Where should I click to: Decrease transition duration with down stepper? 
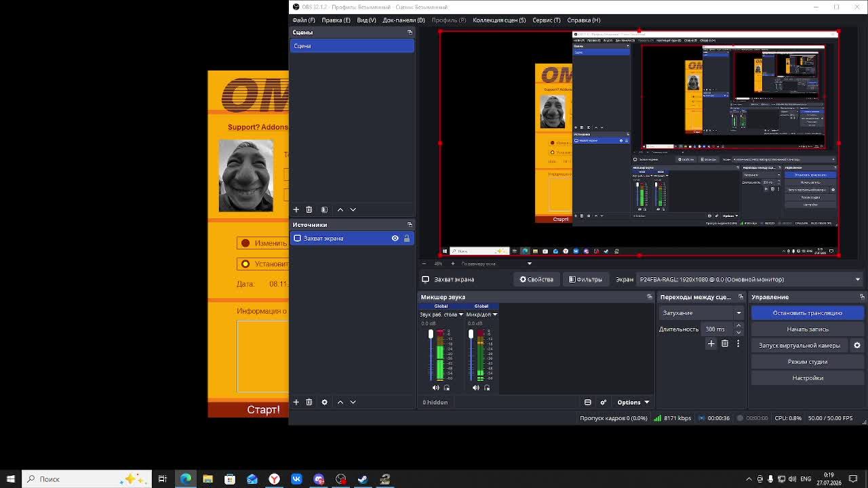[x=738, y=332]
